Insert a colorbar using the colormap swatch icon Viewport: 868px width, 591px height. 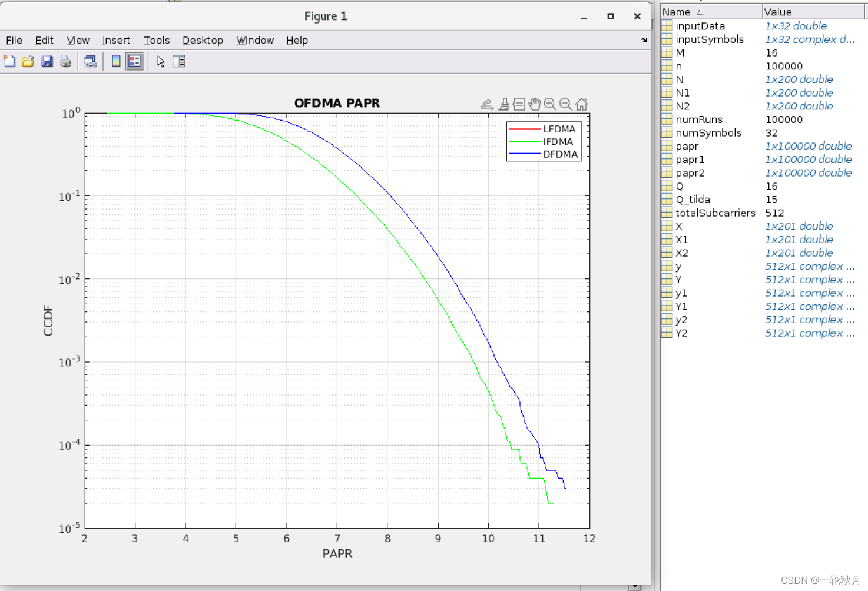115,61
